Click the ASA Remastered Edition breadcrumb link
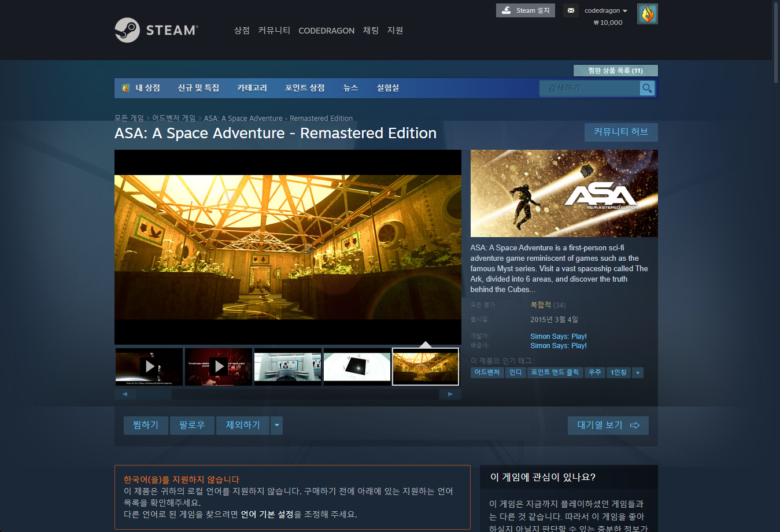The width and height of the screenshot is (780, 532). pos(278,118)
